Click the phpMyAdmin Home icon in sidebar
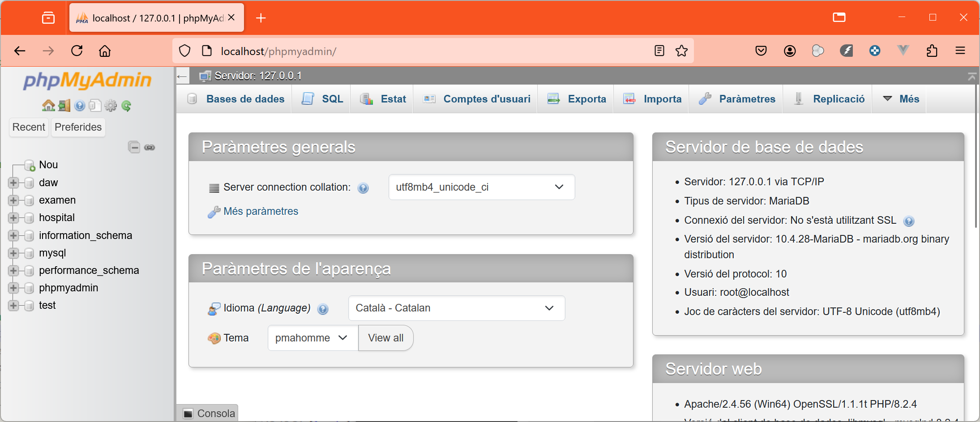The height and width of the screenshot is (422, 980). pos(48,106)
